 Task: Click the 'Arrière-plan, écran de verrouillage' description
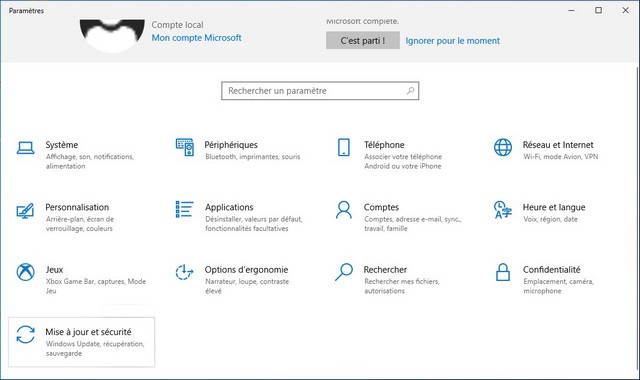pyautogui.click(x=80, y=224)
